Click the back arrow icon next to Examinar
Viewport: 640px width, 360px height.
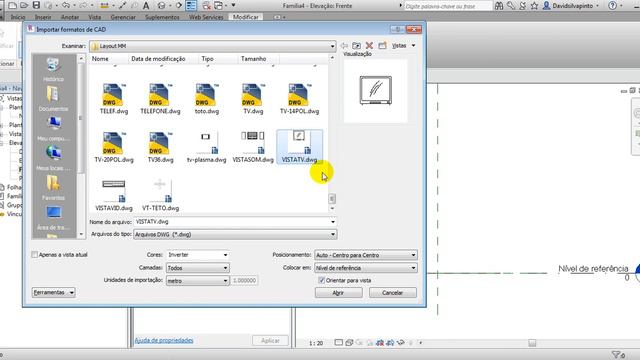(x=344, y=46)
